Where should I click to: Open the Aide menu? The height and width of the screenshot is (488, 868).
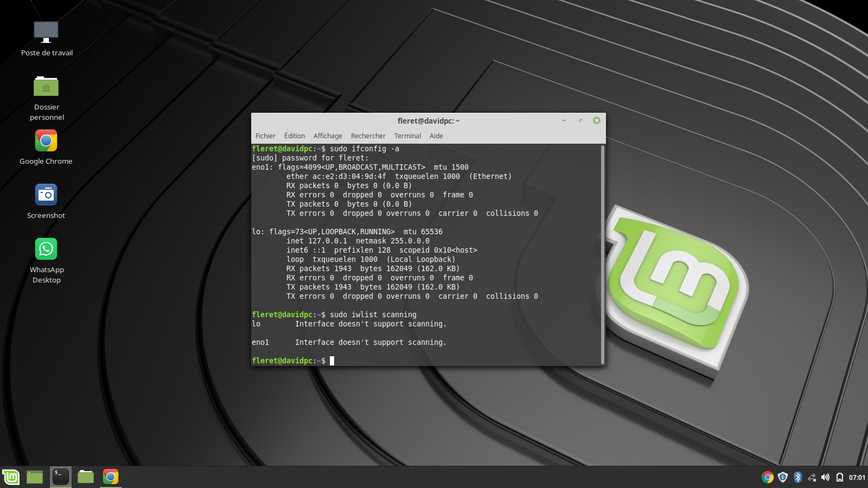click(436, 136)
